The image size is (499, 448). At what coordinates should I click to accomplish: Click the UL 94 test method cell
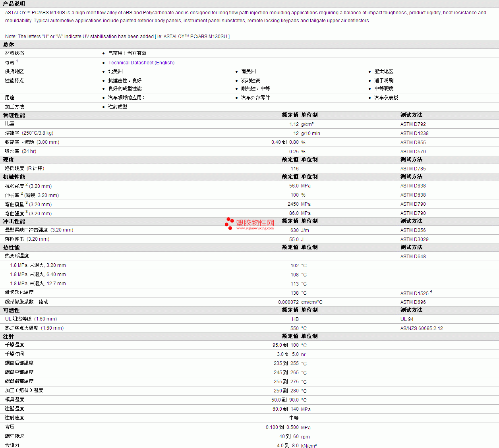[407, 319]
